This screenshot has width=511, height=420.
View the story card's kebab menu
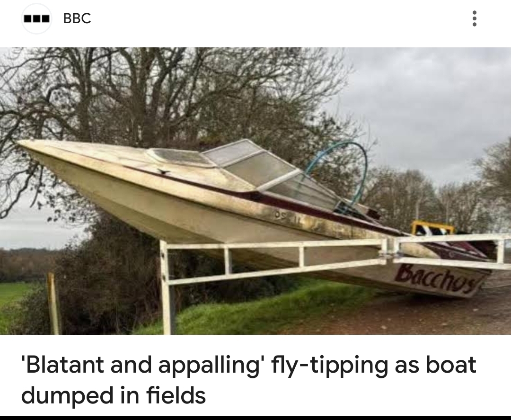(474, 18)
